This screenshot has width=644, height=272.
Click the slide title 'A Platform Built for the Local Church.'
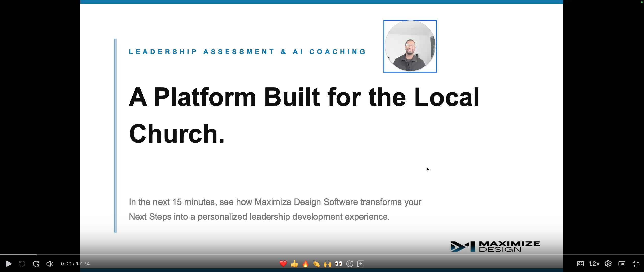point(304,115)
